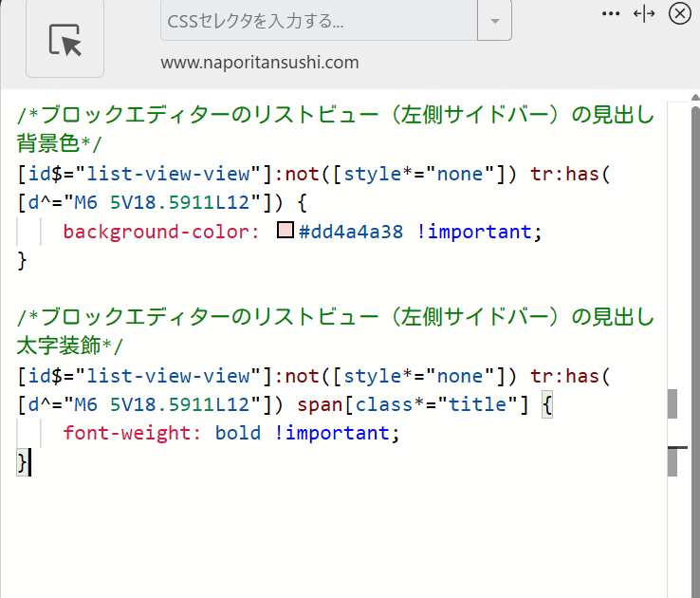Click the www.naporitansushi.com domain label

[259, 64]
